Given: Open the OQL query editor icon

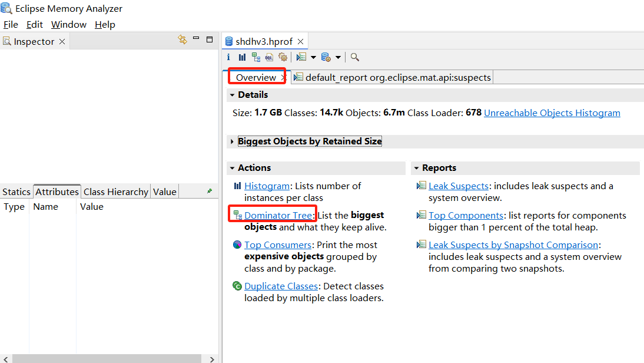Looking at the screenshot, I should coord(269,57).
